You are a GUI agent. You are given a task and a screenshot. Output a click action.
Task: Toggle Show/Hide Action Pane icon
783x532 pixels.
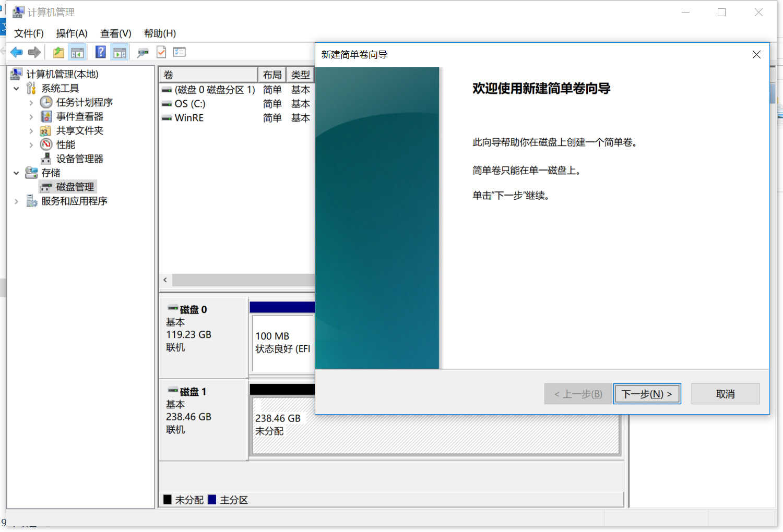(120, 52)
